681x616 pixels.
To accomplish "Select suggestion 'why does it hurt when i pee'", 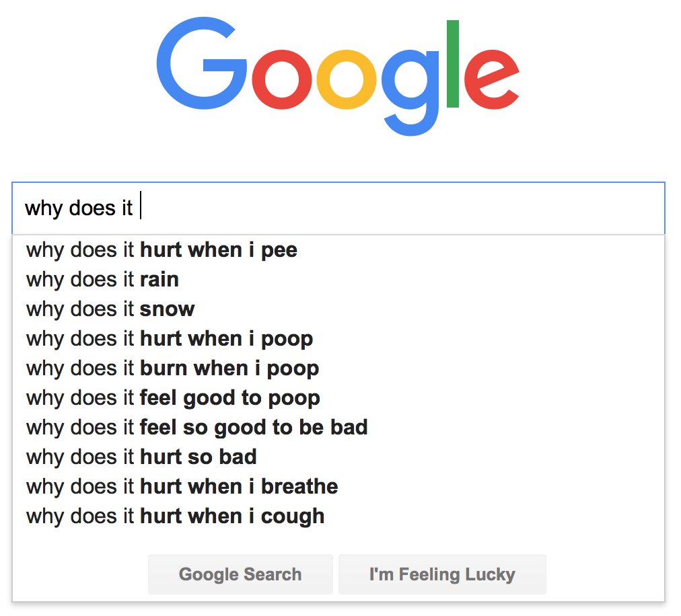I will pyautogui.click(x=162, y=250).
